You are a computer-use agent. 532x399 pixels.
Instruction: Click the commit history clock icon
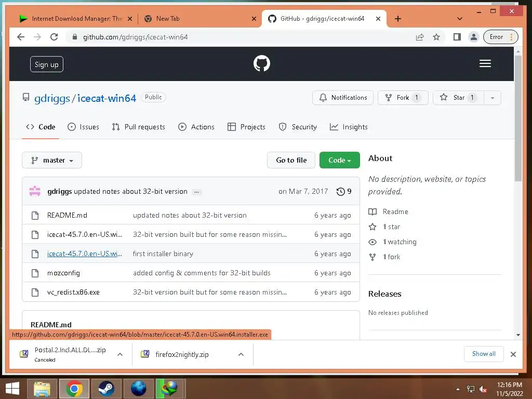tap(341, 192)
